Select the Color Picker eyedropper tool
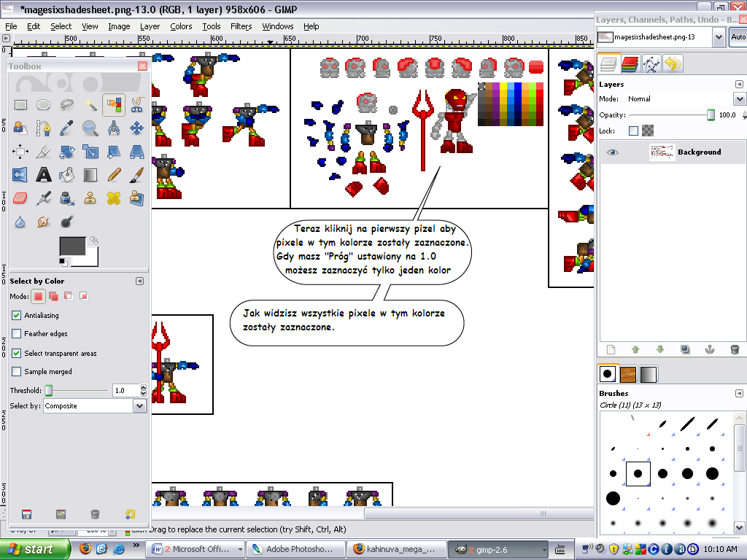The height and width of the screenshot is (560, 747). click(x=66, y=128)
